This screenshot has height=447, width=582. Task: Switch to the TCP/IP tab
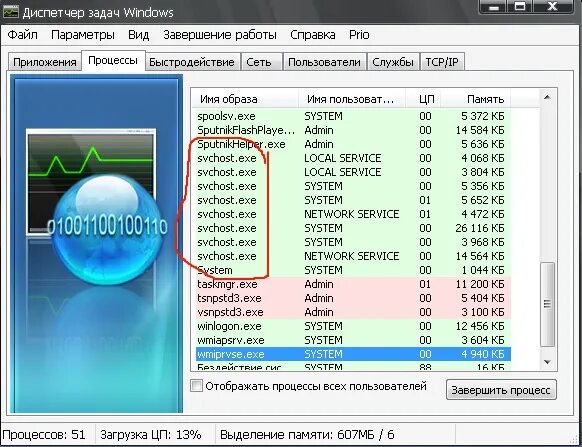[x=442, y=62]
